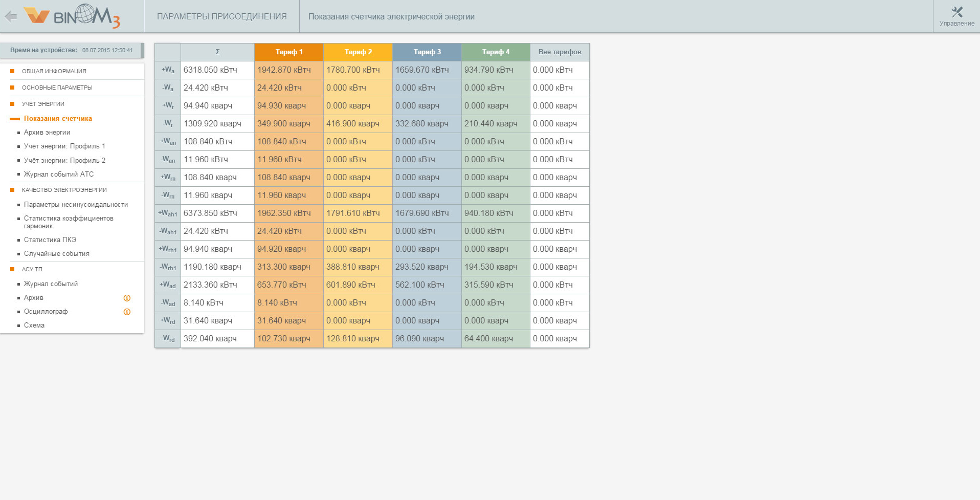This screenshot has width=980, height=500.
Task: Click cell 64.400 кварч
Action: click(496, 338)
